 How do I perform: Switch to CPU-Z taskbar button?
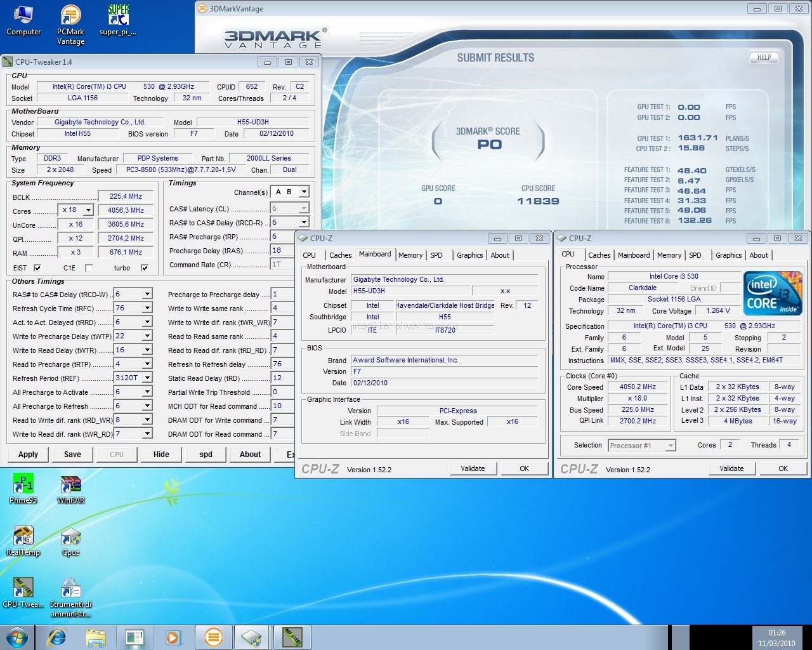[x=252, y=637]
